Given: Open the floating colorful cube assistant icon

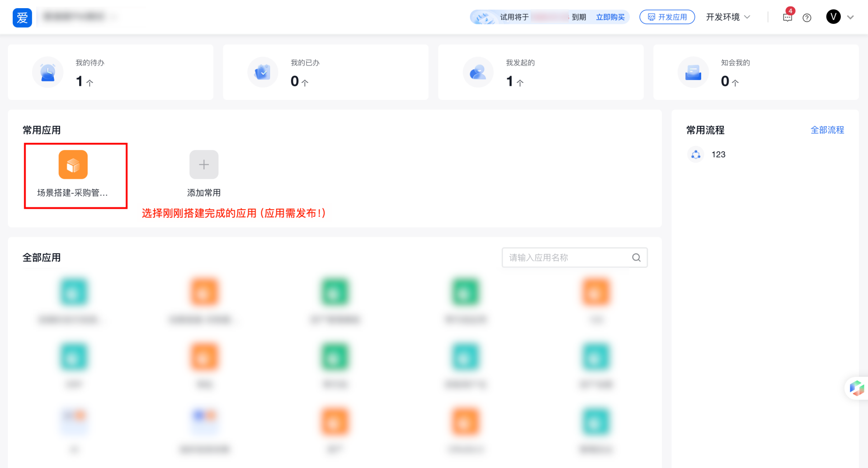Looking at the screenshot, I should tap(856, 388).
